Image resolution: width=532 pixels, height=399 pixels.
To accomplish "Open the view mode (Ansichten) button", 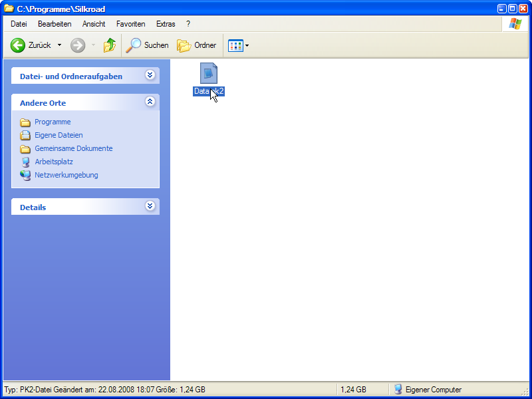I will [237, 45].
